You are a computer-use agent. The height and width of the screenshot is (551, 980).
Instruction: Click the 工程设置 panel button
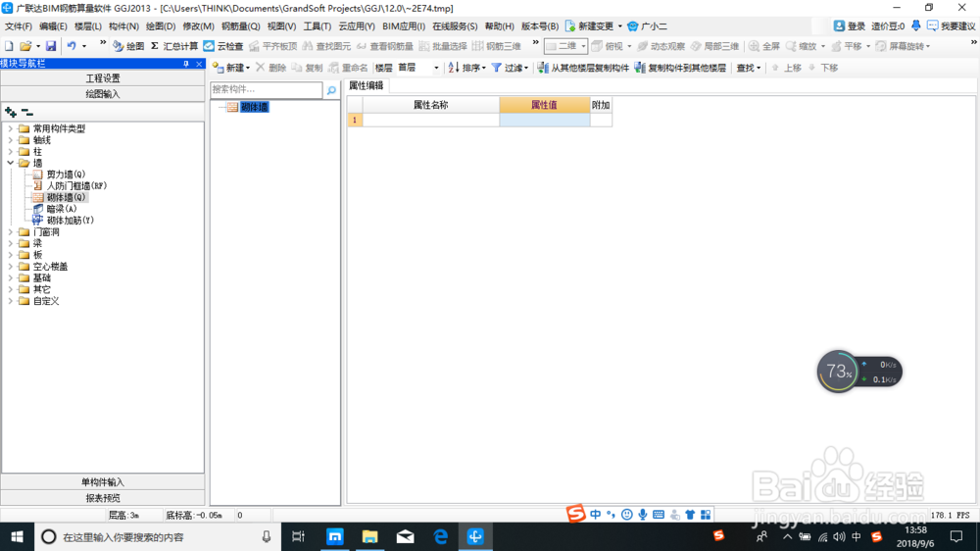pos(103,78)
